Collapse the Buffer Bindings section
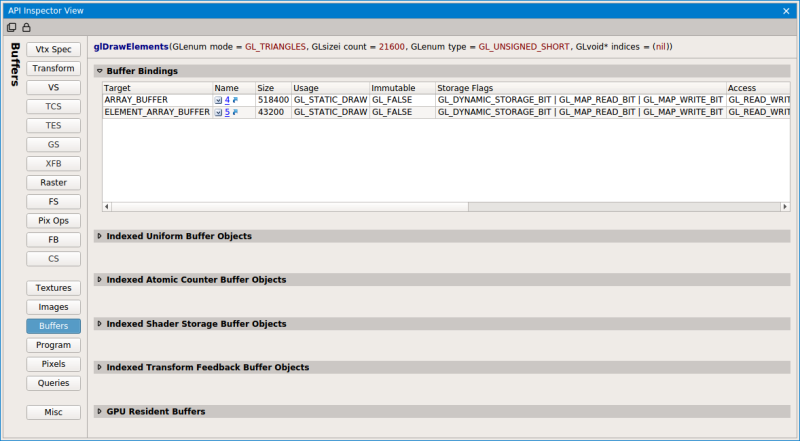The height and width of the screenshot is (441, 800). 99,71
